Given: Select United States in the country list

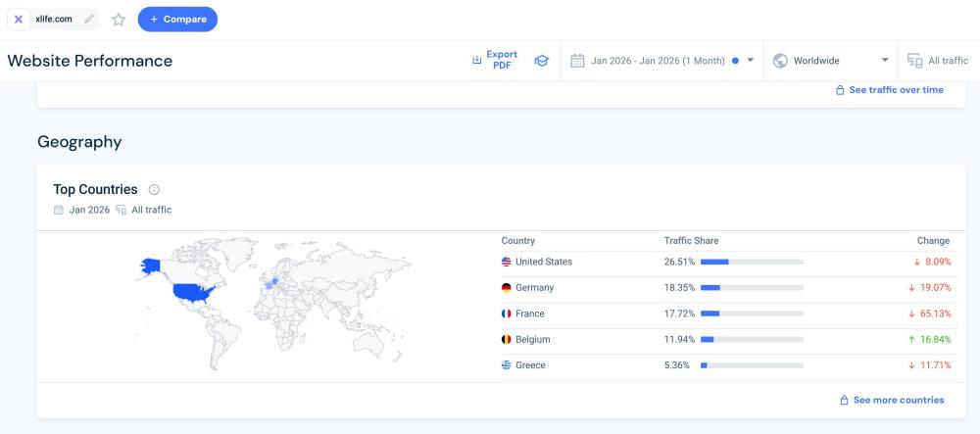Looking at the screenshot, I should coord(543,262).
